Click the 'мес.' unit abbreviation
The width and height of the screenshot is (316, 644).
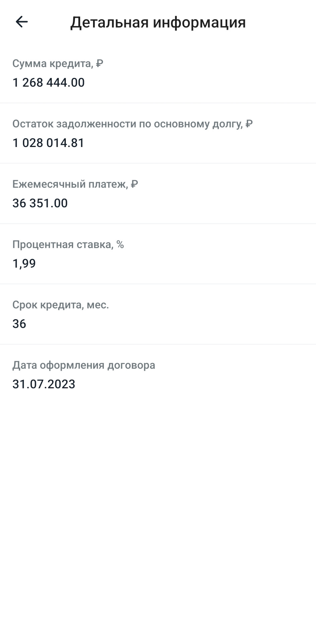click(x=98, y=305)
